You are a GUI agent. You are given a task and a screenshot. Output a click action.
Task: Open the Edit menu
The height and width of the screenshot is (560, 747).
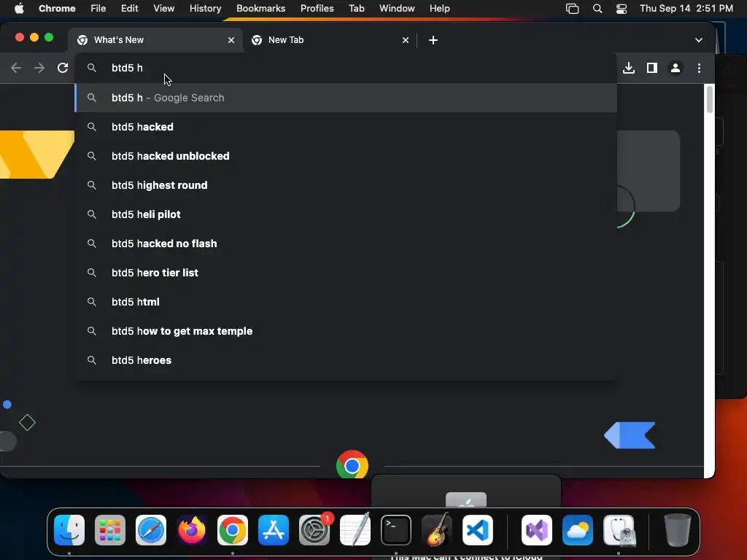point(129,8)
